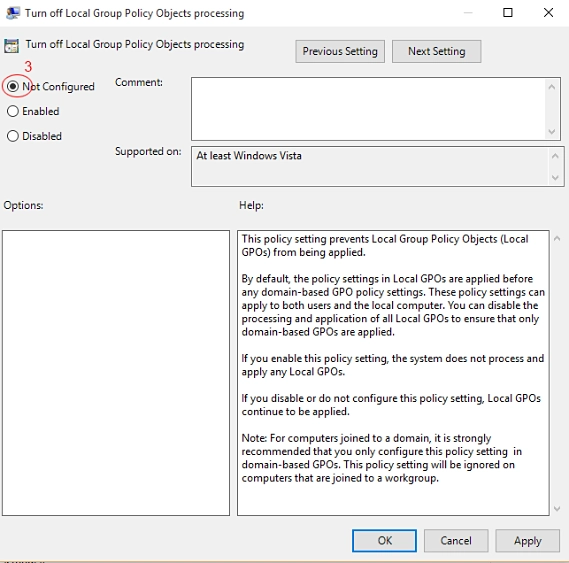The height and width of the screenshot is (563, 569).
Task: Select the Disabled radio button
Action: 13,136
